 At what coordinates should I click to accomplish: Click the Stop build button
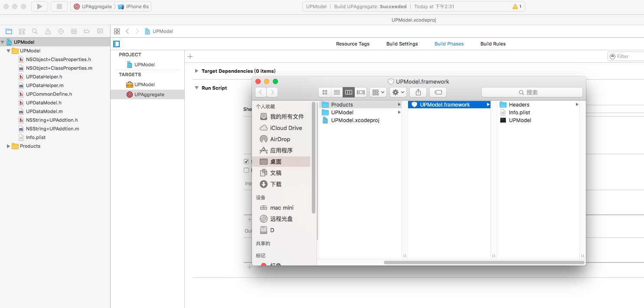point(59,6)
